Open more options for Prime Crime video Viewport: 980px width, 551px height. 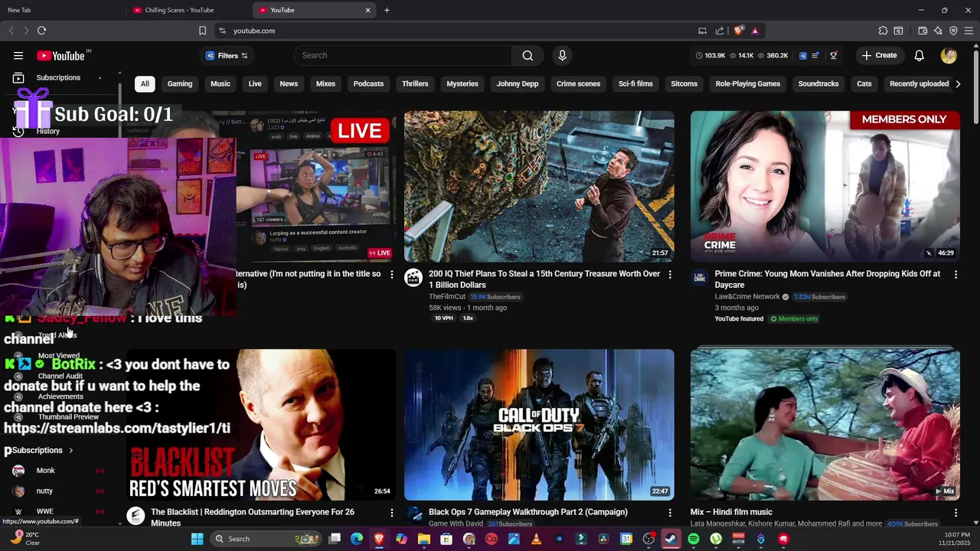[x=955, y=274]
